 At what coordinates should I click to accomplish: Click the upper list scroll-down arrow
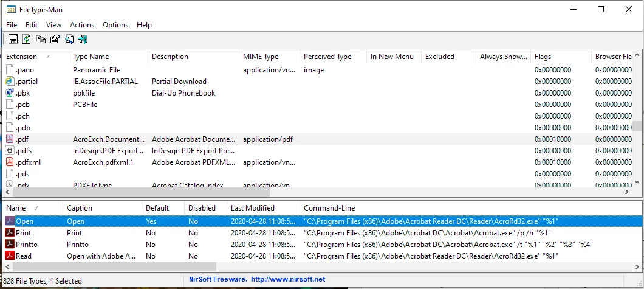(x=637, y=182)
